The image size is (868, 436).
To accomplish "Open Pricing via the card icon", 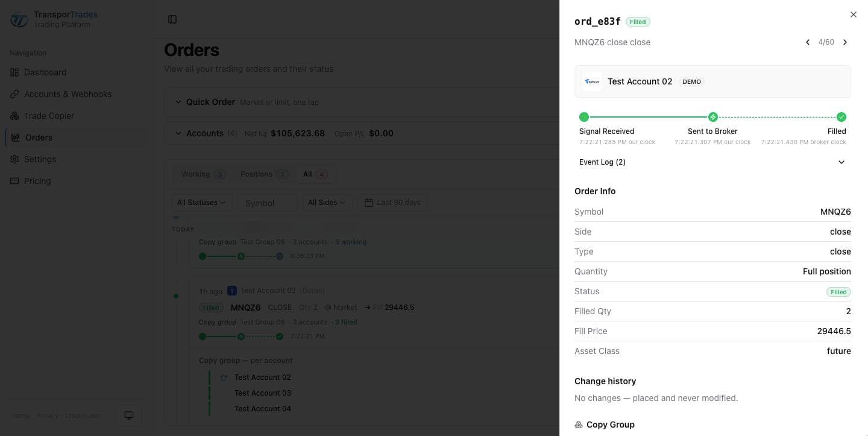I will pos(14,181).
